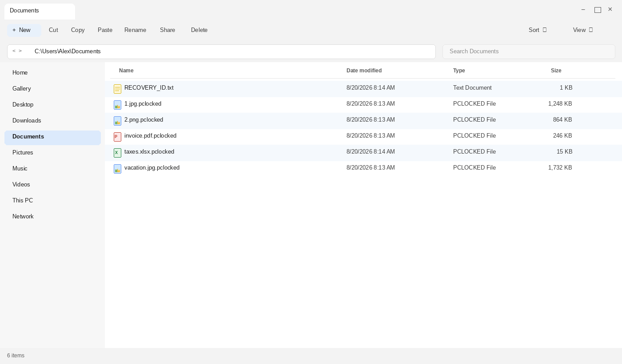Select the file name RECOVERY_ID.txt
The height and width of the screenshot is (364, 622).
[149, 88]
